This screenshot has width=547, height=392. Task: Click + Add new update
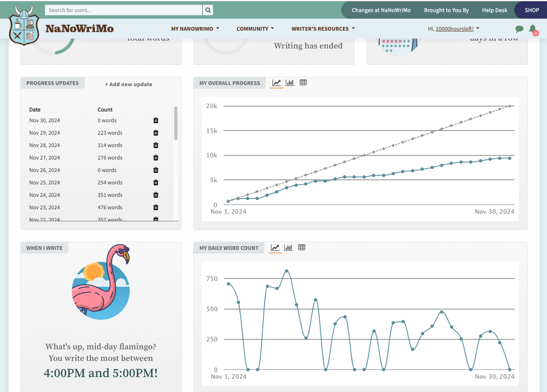pos(129,84)
